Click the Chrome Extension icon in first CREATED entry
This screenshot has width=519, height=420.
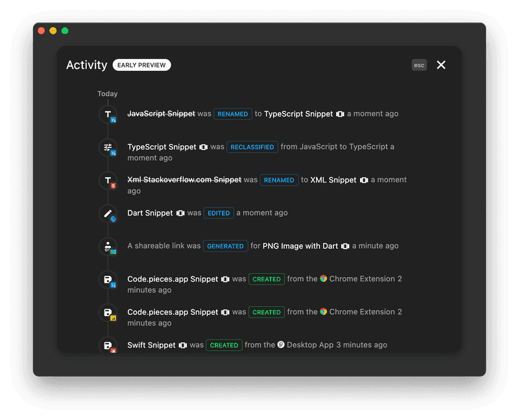click(324, 278)
